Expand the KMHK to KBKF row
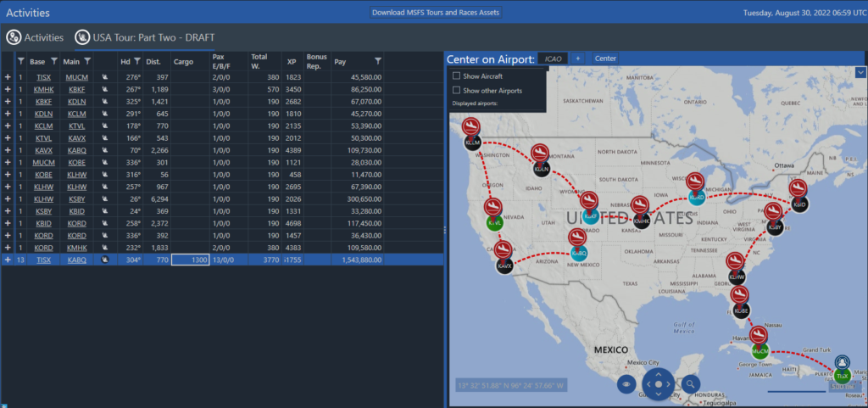Image resolution: width=868 pixels, height=408 pixels. 8,90
